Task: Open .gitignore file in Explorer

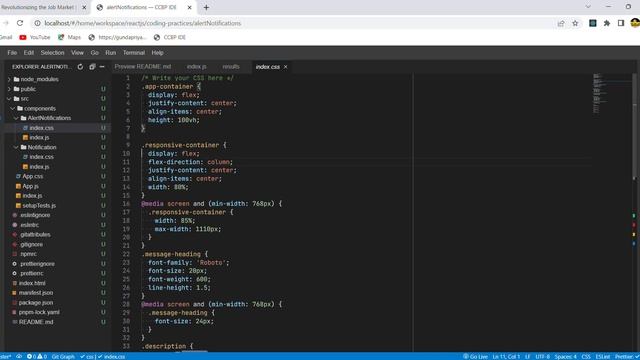Action: pos(31,244)
